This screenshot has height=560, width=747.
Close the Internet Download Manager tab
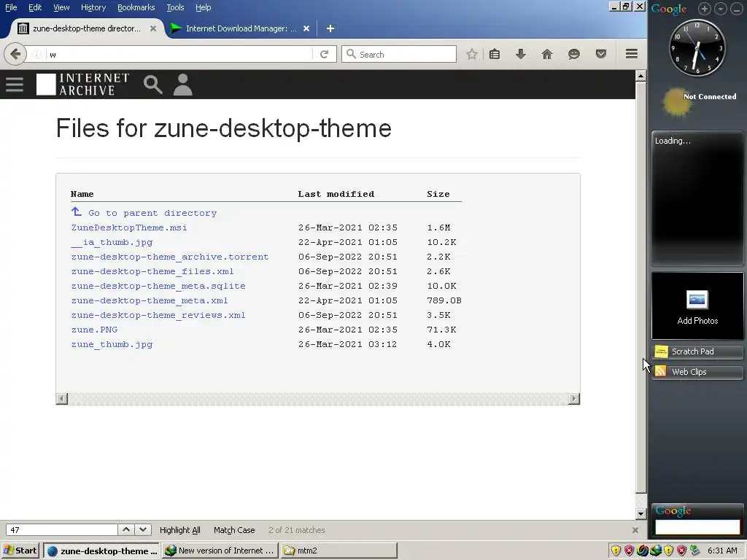click(306, 28)
